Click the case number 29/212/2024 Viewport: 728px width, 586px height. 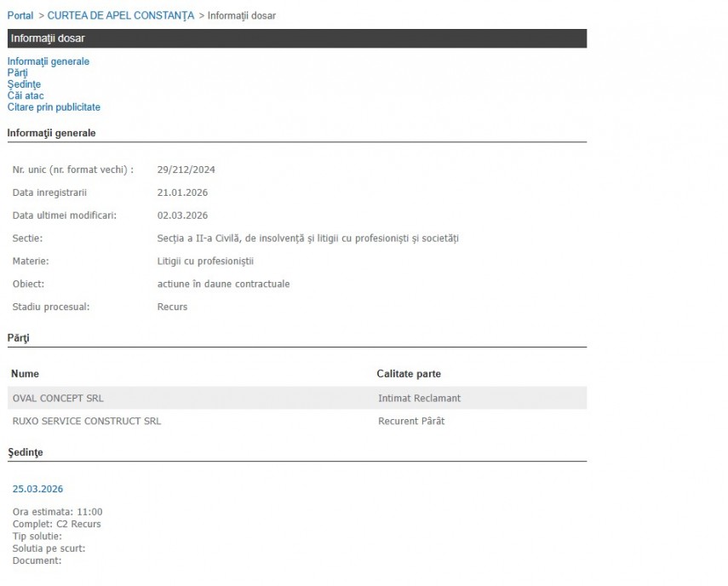pos(186,169)
